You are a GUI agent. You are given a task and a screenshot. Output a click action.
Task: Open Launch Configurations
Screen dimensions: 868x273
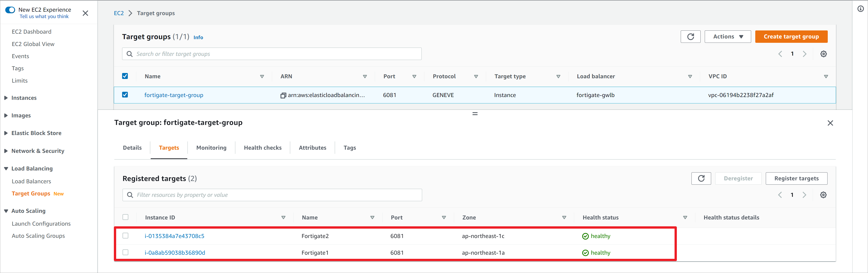41,224
